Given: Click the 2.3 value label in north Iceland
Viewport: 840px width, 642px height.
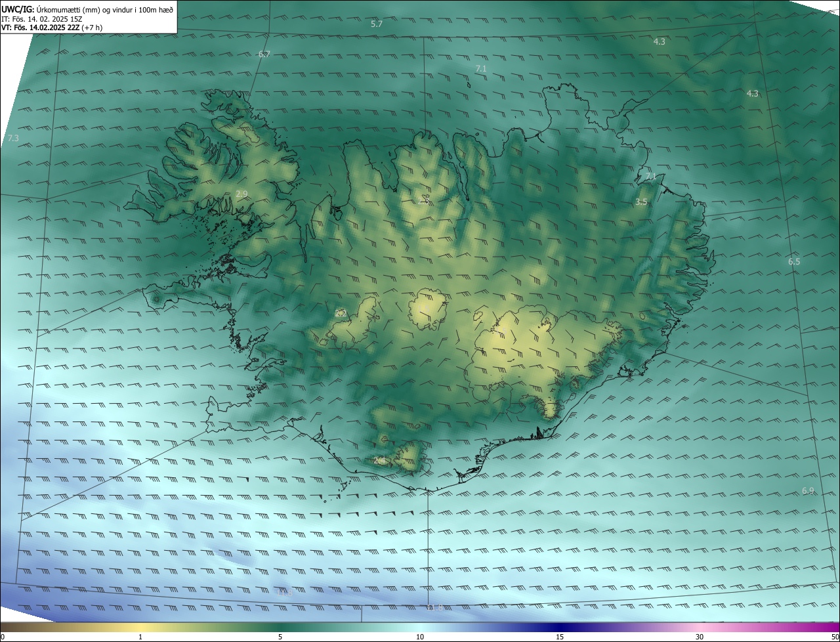Looking at the screenshot, I should point(425,200).
